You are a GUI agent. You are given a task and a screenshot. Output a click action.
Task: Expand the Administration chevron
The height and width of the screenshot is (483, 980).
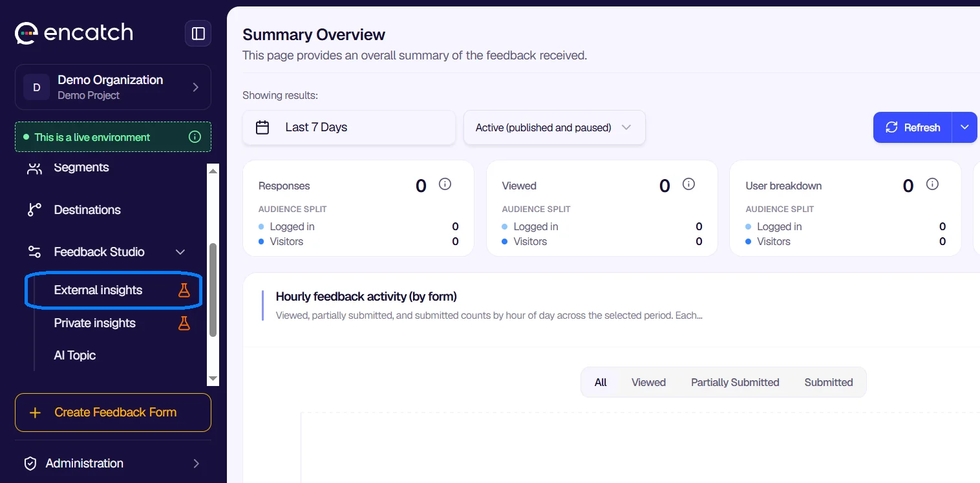[x=196, y=463]
